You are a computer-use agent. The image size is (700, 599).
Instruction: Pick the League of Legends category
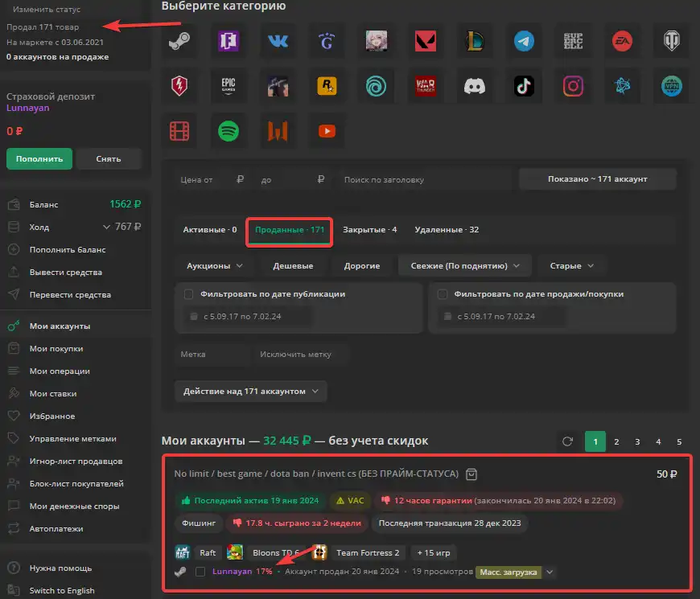(475, 41)
